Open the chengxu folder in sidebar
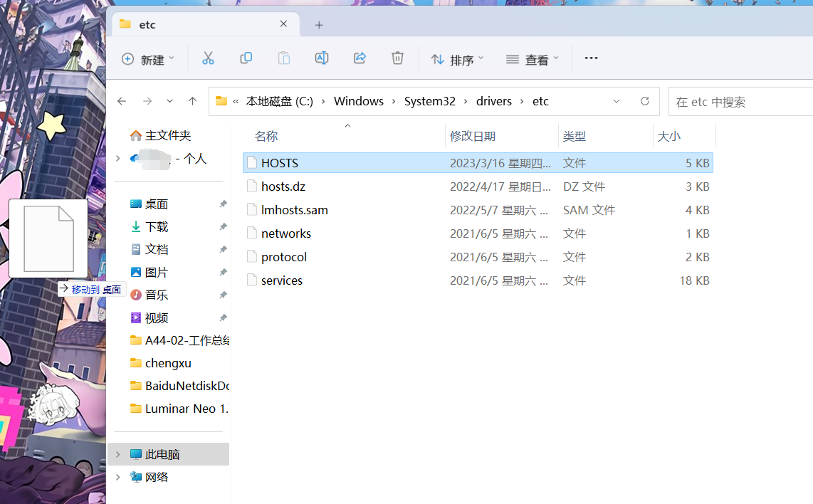This screenshot has width=813, height=504. [161, 363]
